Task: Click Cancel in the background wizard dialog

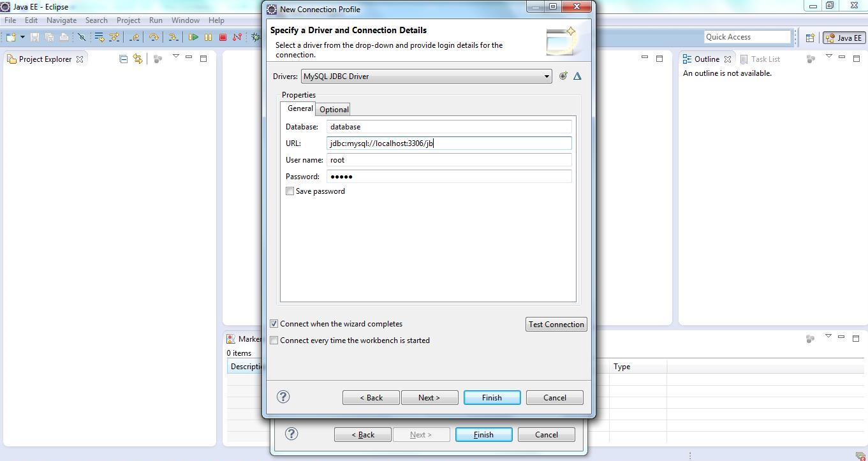Action: click(x=547, y=434)
